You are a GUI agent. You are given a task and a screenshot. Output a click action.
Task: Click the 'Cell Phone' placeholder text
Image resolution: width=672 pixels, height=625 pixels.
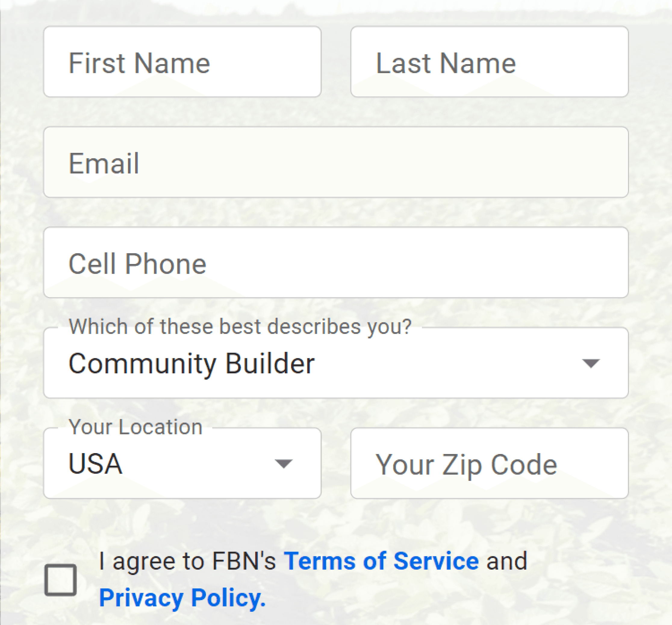coord(137,264)
